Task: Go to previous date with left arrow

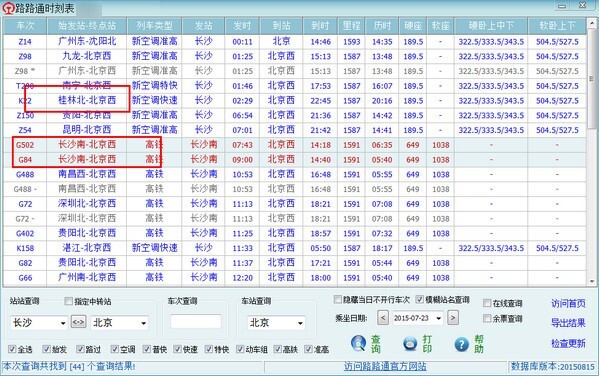Action: click(x=383, y=318)
